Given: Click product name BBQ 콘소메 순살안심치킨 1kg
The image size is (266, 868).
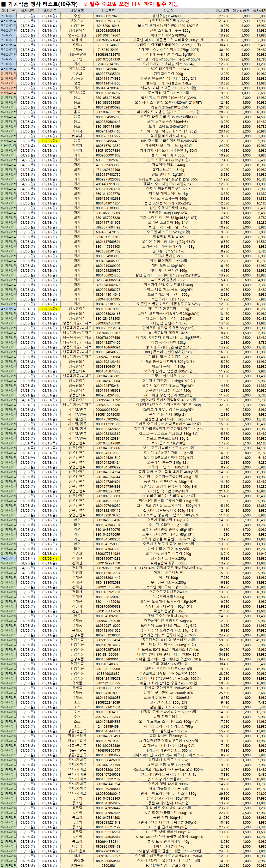Looking at the screenshot, I should 168,352.
